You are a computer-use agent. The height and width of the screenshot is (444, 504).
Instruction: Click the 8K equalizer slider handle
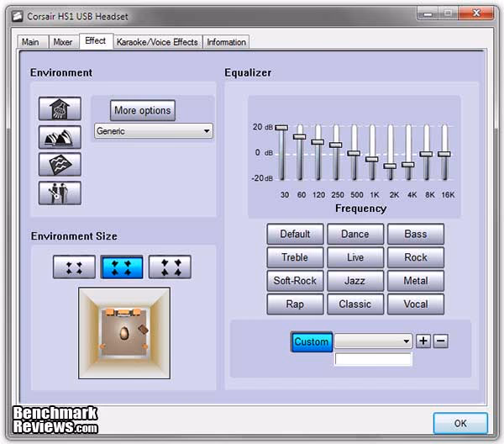tap(426, 154)
